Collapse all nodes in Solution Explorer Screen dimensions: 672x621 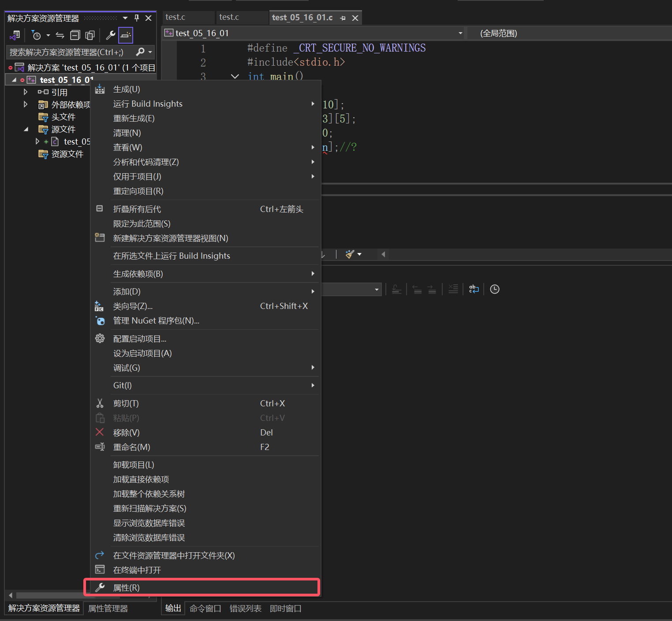[75, 35]
